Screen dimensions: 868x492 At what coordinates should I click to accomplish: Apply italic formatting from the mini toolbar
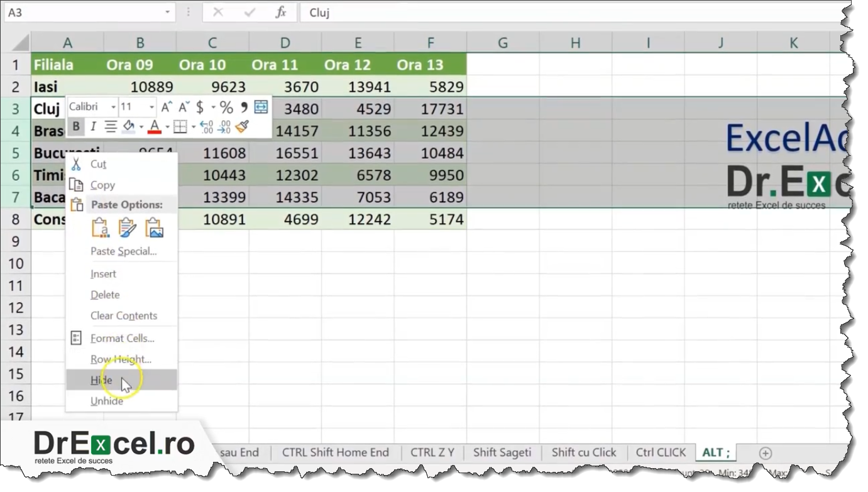pos(93,126)
